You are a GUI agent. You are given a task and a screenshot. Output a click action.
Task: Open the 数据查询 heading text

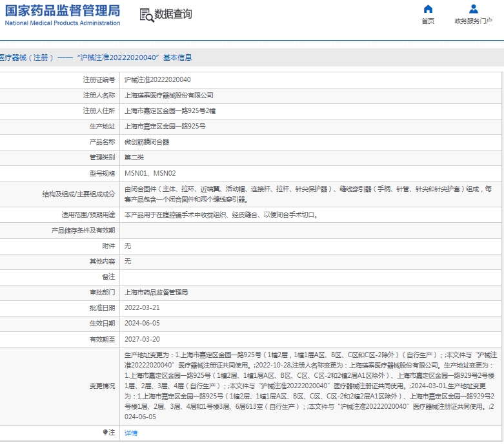point(173,14)
